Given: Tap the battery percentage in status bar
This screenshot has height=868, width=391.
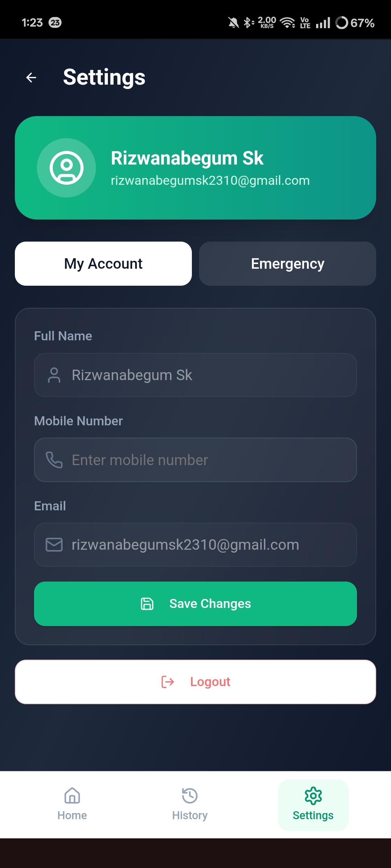Looking at the screenshot, I should [x=362, y=23].
